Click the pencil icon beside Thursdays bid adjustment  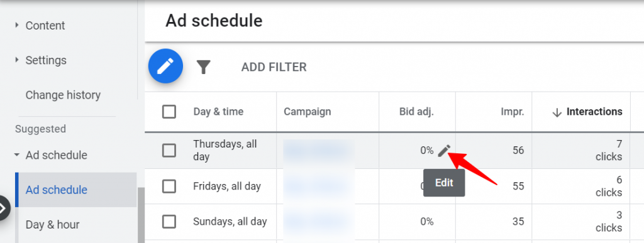click(444, 151)
